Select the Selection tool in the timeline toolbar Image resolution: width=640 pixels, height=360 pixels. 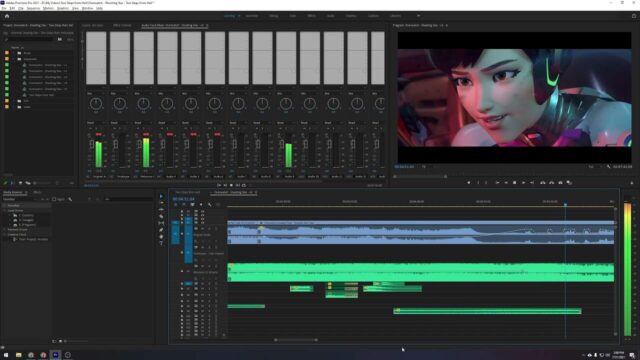(161, 196)
